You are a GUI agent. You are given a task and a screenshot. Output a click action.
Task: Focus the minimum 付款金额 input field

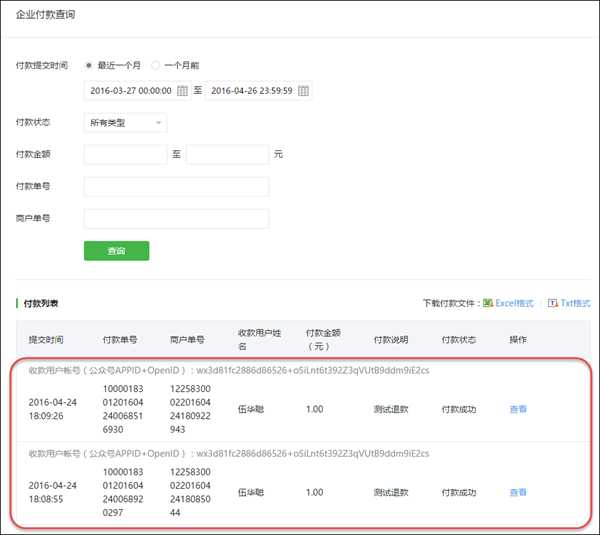click(126, 154)
